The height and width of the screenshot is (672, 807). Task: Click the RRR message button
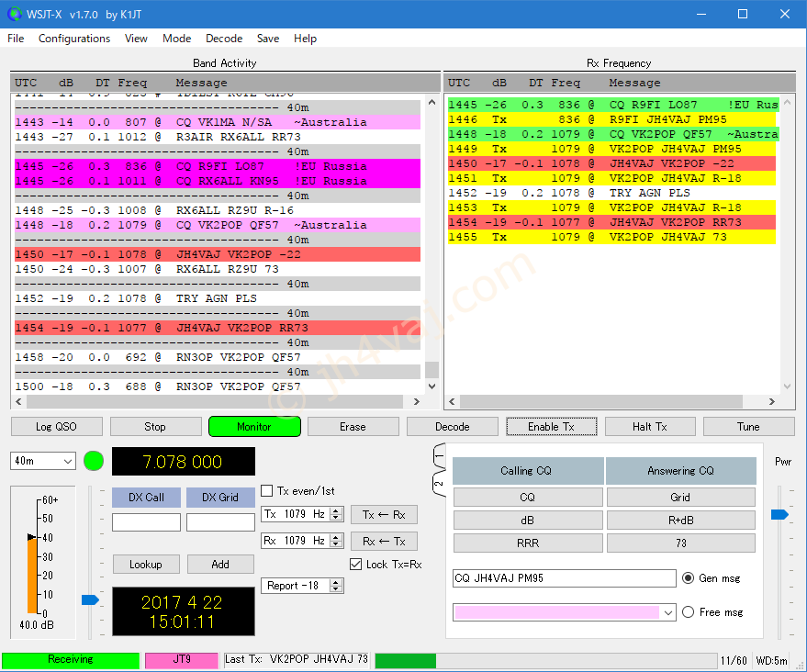click(528, 543)
